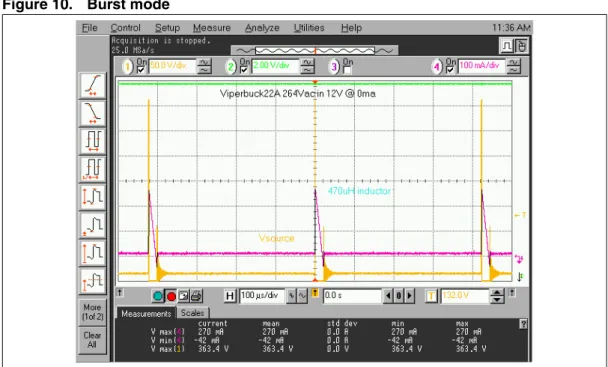This screenshot has height=367, width=608.
Task: Click the Clear All button
Action: click(x=92, y=340)
